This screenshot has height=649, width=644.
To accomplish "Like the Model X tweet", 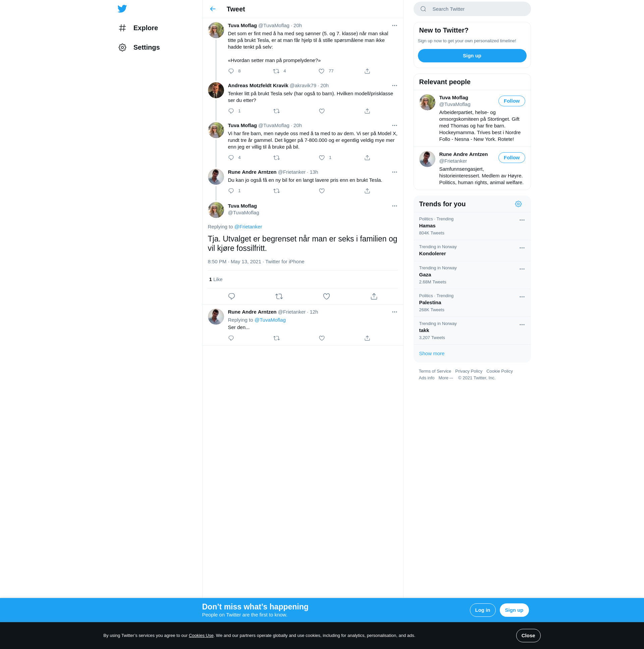I will [322, 158].
